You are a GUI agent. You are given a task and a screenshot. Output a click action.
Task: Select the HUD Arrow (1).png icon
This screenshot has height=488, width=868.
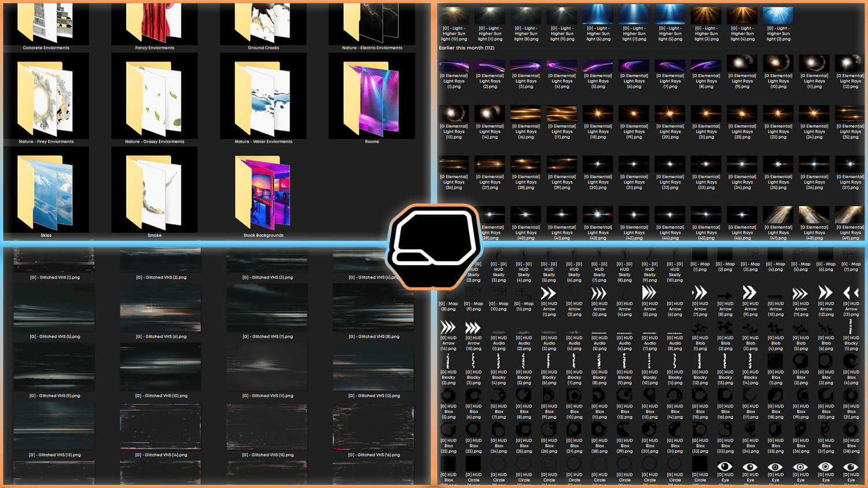(549, 293)
